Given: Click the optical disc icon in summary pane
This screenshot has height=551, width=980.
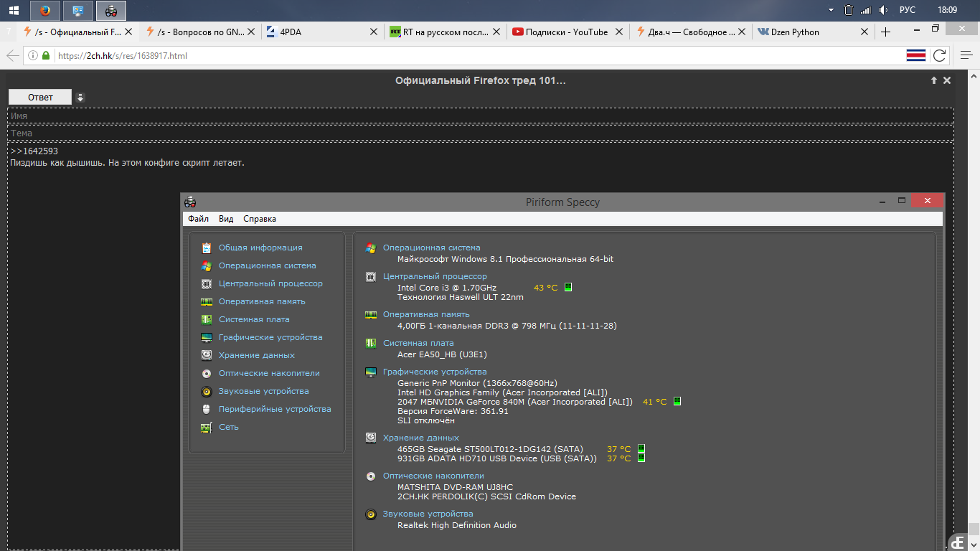Looking at the screenshot, I should (371, 476).
